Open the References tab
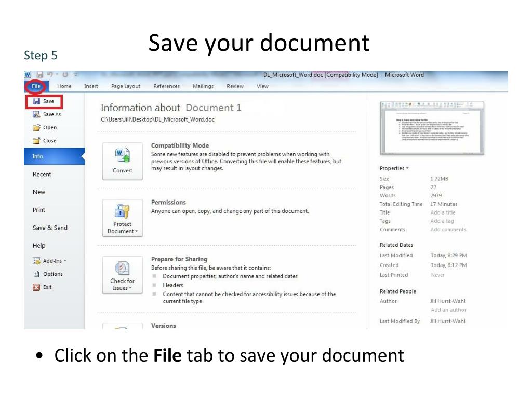 coord(167,86)
